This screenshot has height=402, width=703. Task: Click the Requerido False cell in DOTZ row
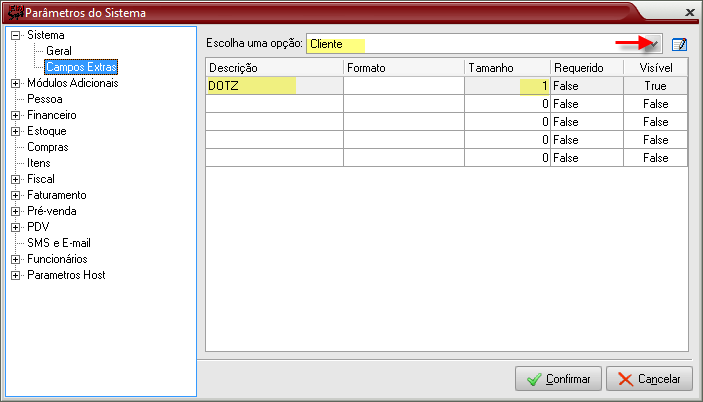[587, 86]
